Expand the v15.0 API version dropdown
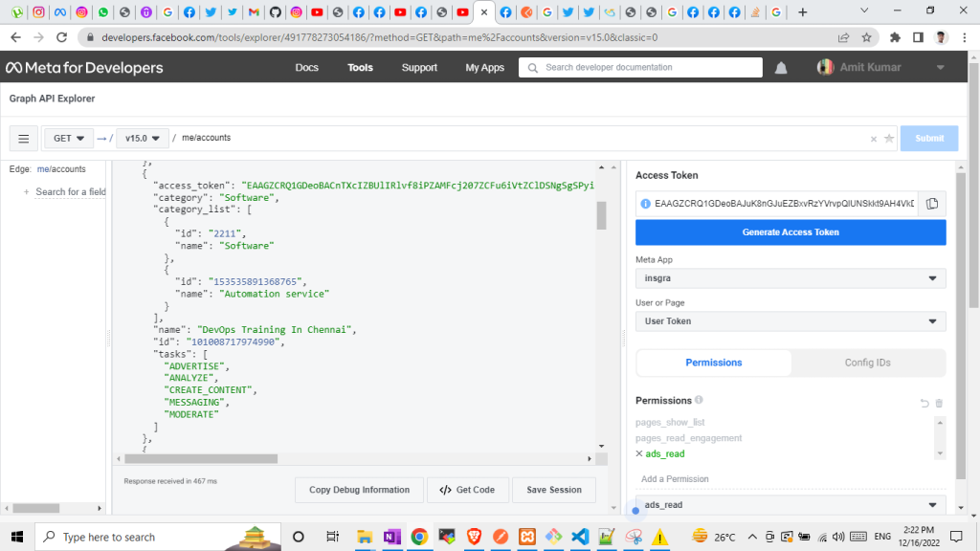This screenshot has height=551, width=980. tap(143, 138)
